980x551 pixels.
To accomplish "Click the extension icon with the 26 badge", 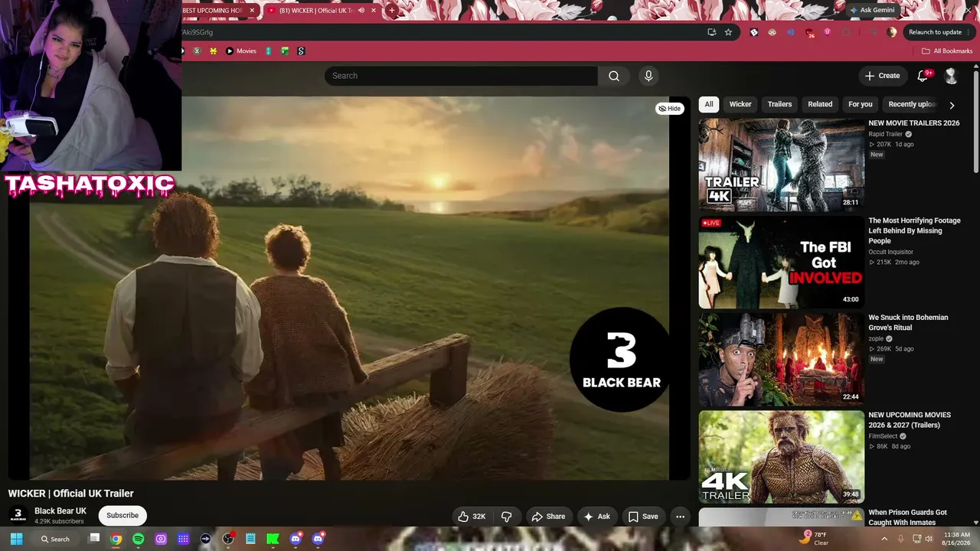I will click(x=809, y=32).
